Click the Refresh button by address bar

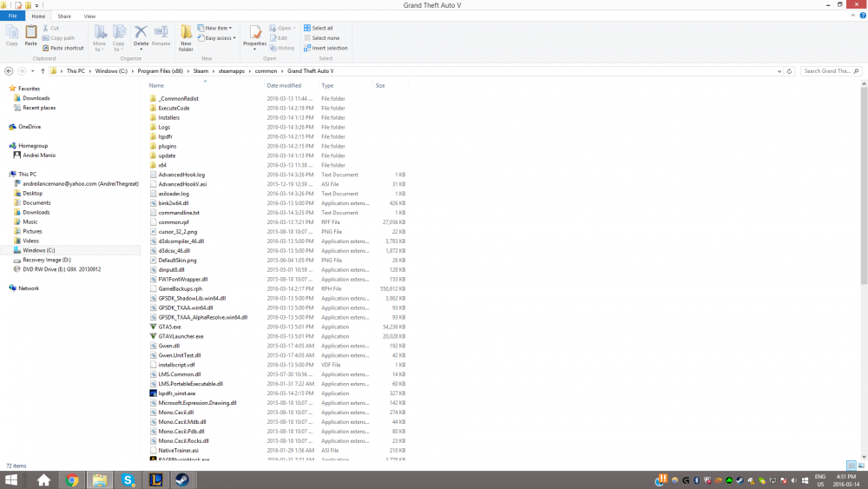(789, 71)
